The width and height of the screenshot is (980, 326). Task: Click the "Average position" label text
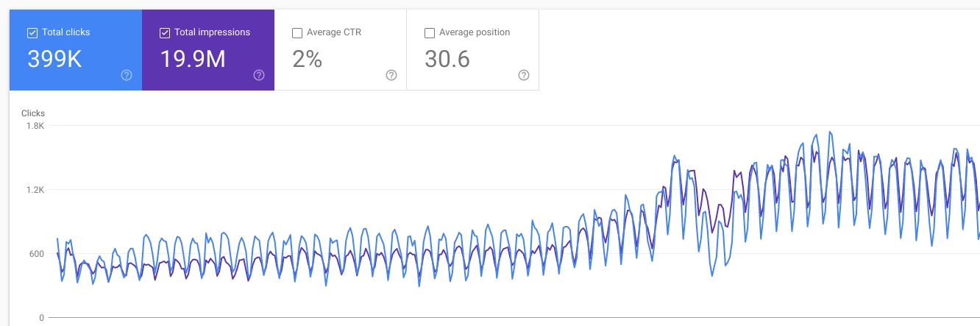(475, 32)
